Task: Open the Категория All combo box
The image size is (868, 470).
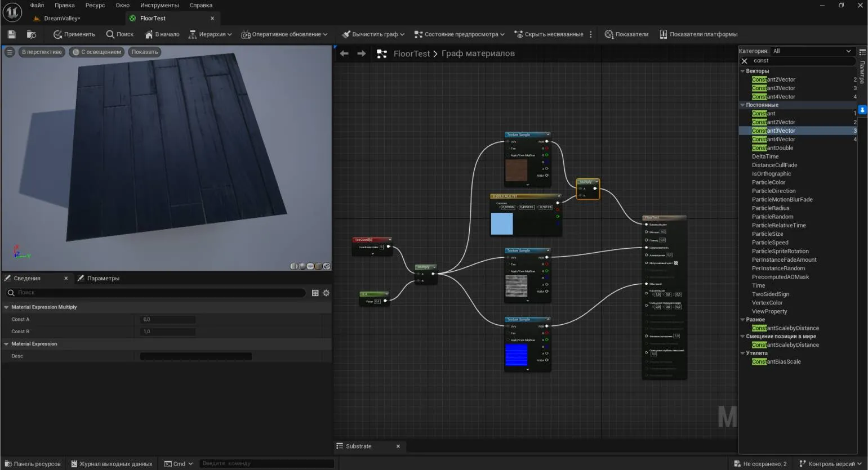Action: coord(811,51)
